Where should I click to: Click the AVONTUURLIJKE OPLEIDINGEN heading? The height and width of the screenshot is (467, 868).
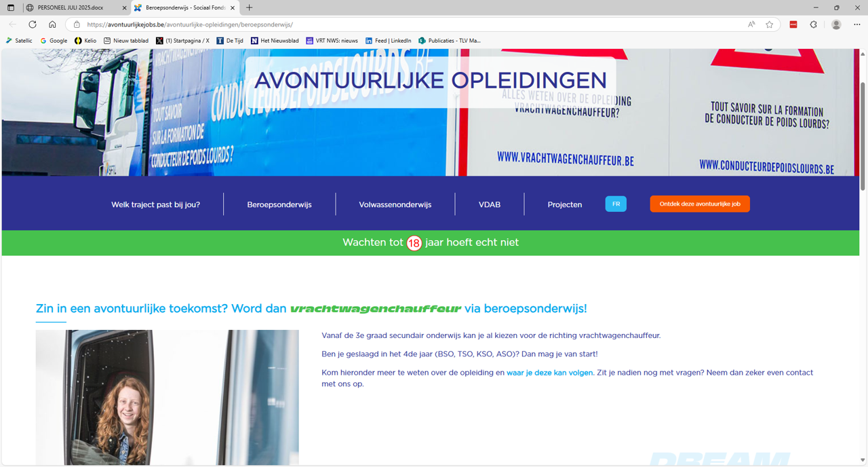[x=431, y=80]
